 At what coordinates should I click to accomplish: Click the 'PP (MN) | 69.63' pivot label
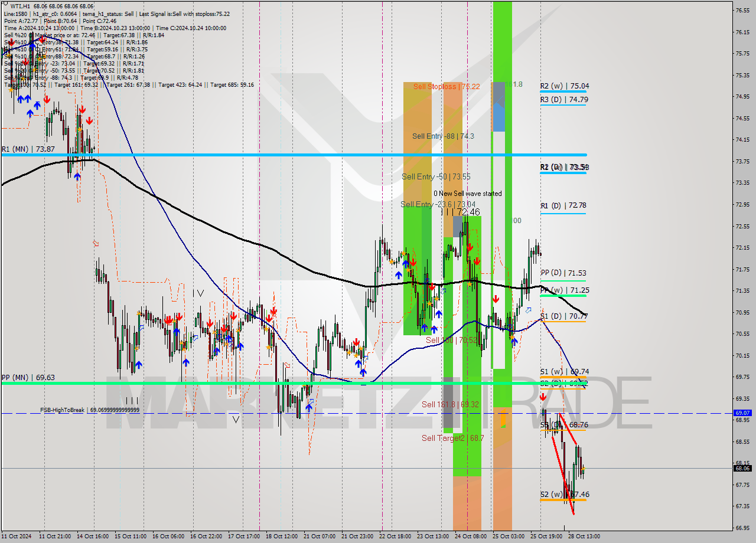[x=28, y=377]
